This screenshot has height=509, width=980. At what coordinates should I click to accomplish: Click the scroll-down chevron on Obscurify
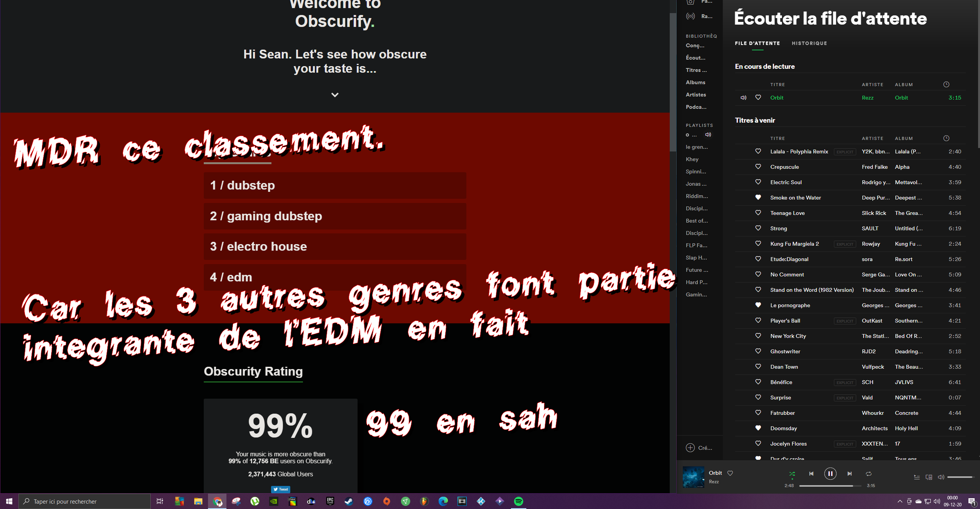pos(335,95)
